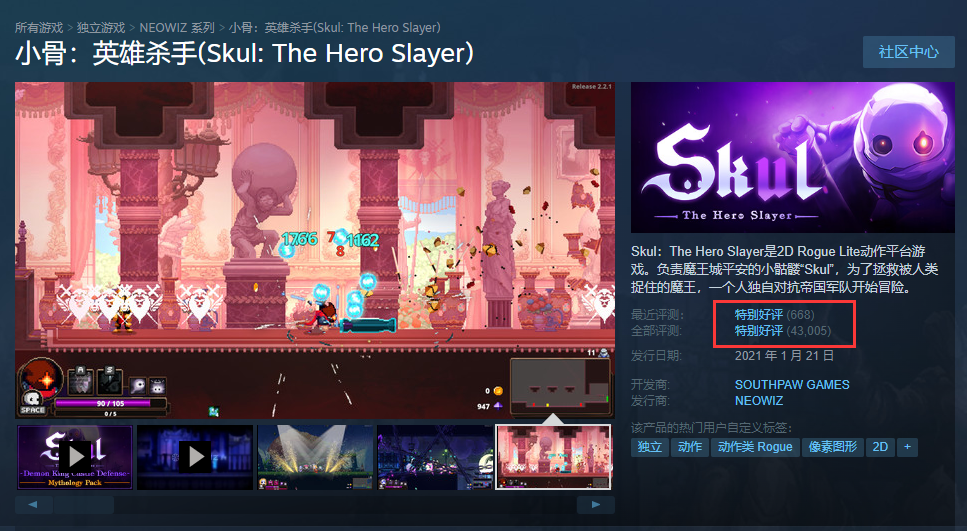Click the right arrow of thumbnail strip
This screenshot has height=531, width=967.
pyautogui.click(x=596, y=504)
